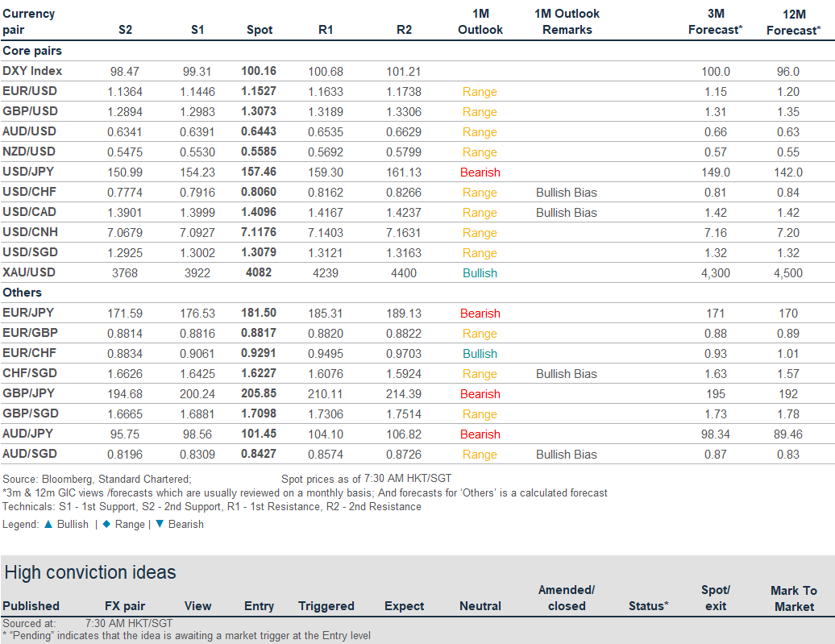Select the EUR/CHF Bullish outlook label
835x644 pixels.
tap(480, 354)
